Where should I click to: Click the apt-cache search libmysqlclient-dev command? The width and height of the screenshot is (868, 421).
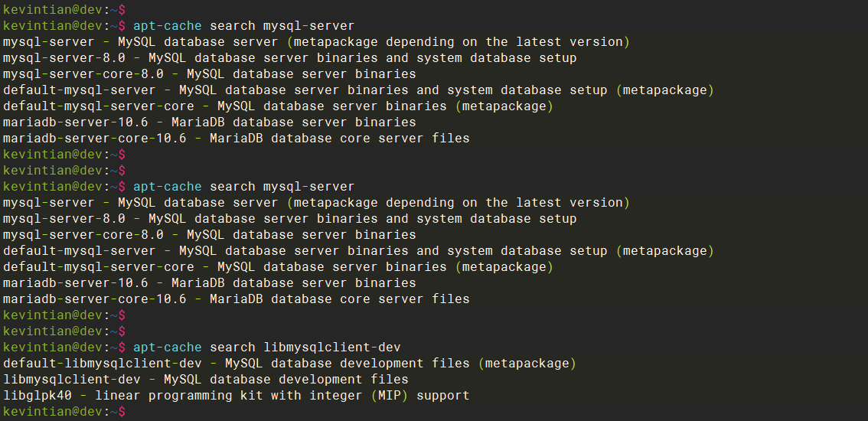tap(266, 348)
